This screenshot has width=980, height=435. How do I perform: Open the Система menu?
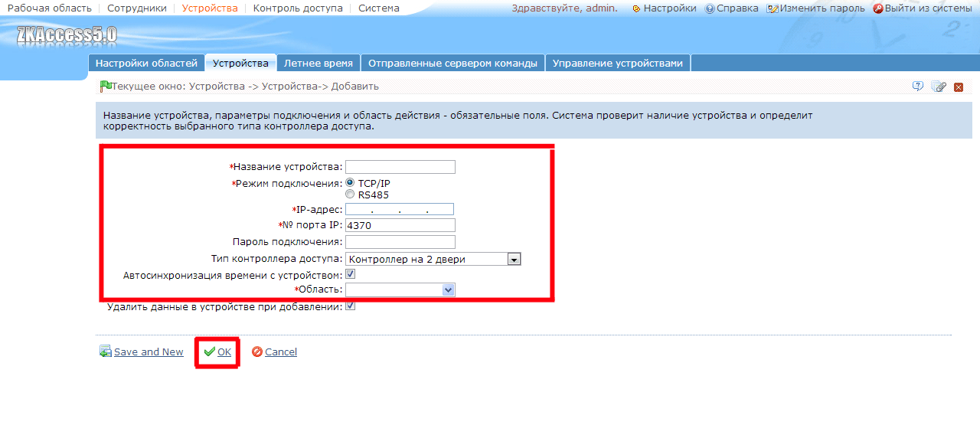pyautogui.click(x=379, y=8)
